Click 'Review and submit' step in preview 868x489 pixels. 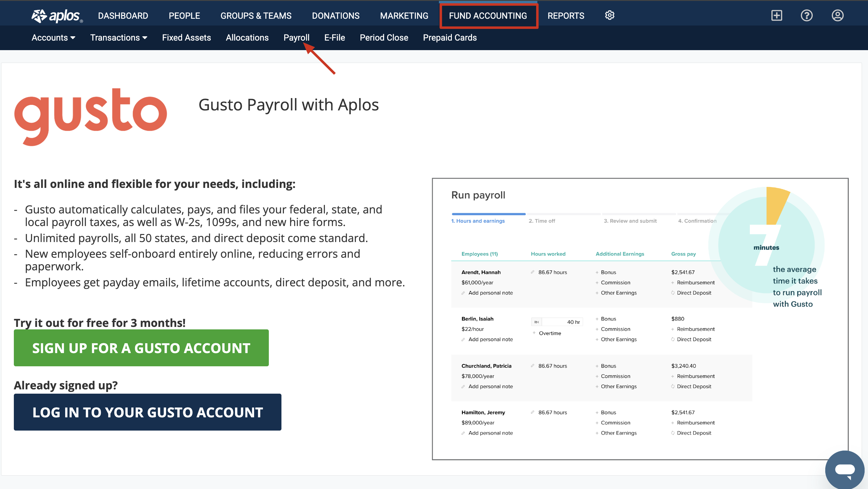630,221
